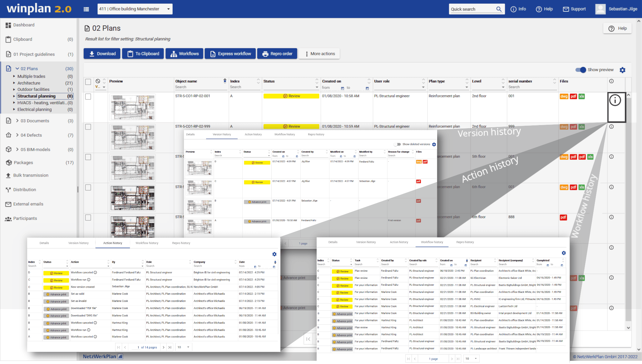Screen dimensions: 642x364
Task: Open External emails in the sidebar
Action: click(x=28, y=204)
